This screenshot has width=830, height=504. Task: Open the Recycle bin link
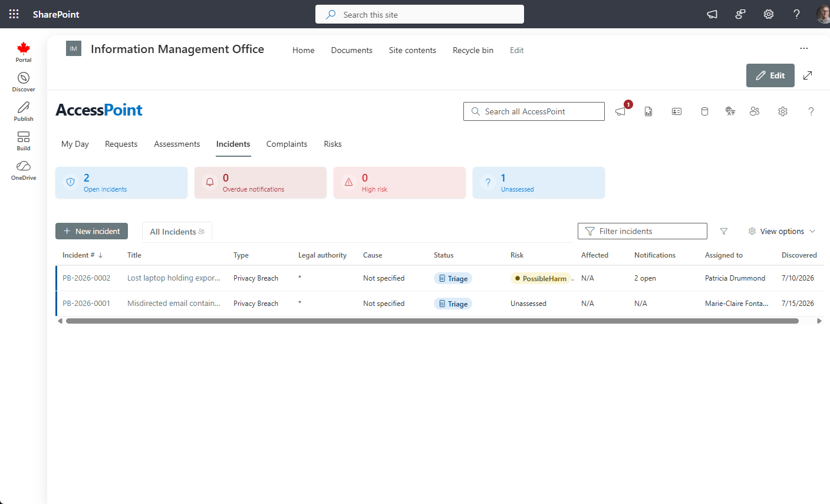click(x=473, y=50)
